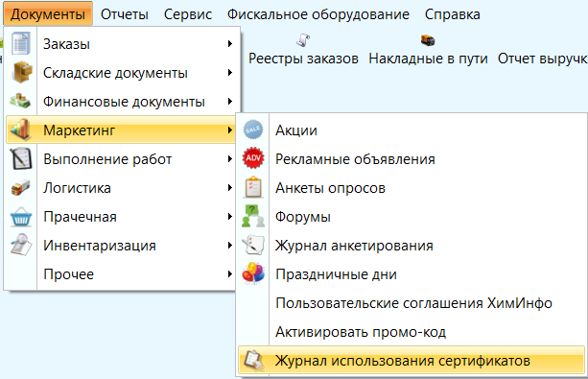The image size is (588, 379).
Task: Click the Форумы people icon
Action: pos(253,216)
